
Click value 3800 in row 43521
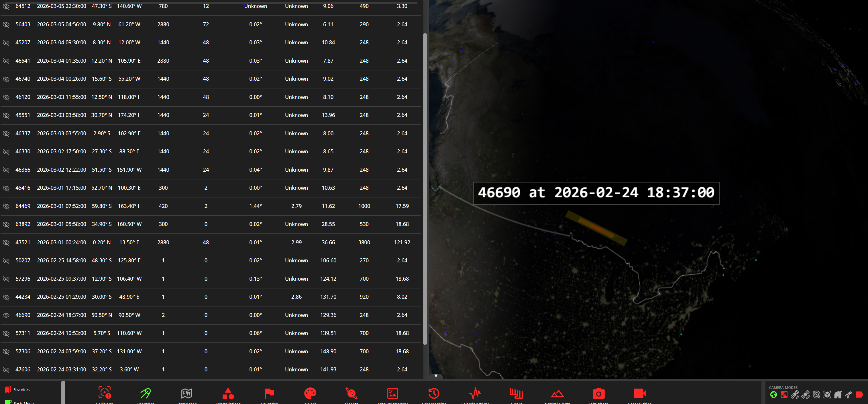click(x=364, y=242)
